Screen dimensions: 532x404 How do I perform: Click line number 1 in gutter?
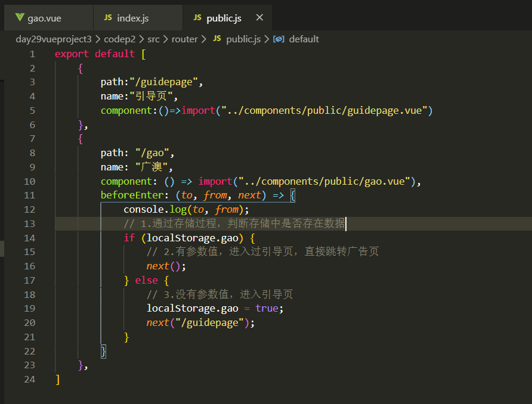[32, 54]
